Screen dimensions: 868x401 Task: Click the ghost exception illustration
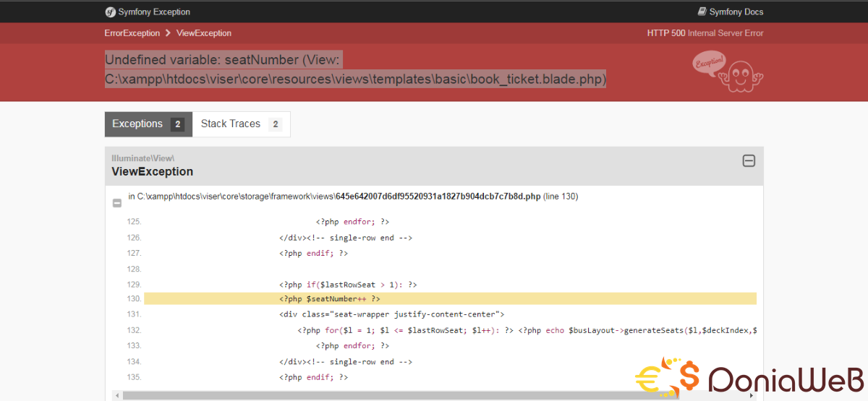point(727,72)
